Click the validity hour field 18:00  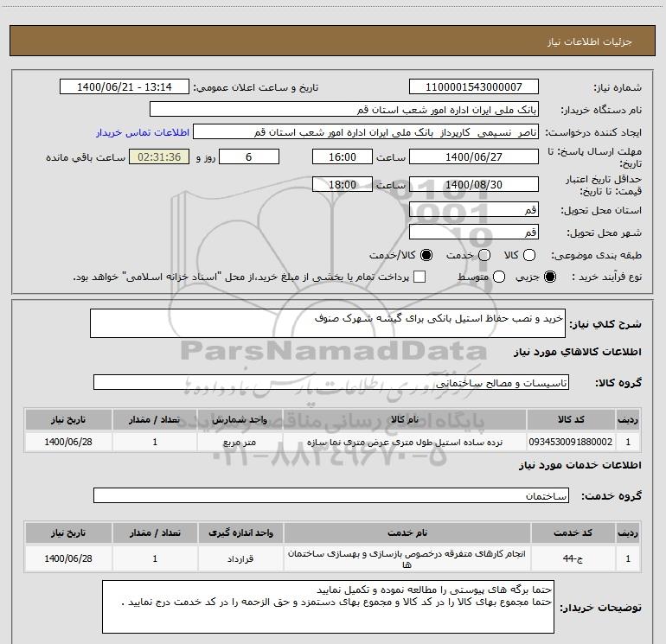[343, 184]
